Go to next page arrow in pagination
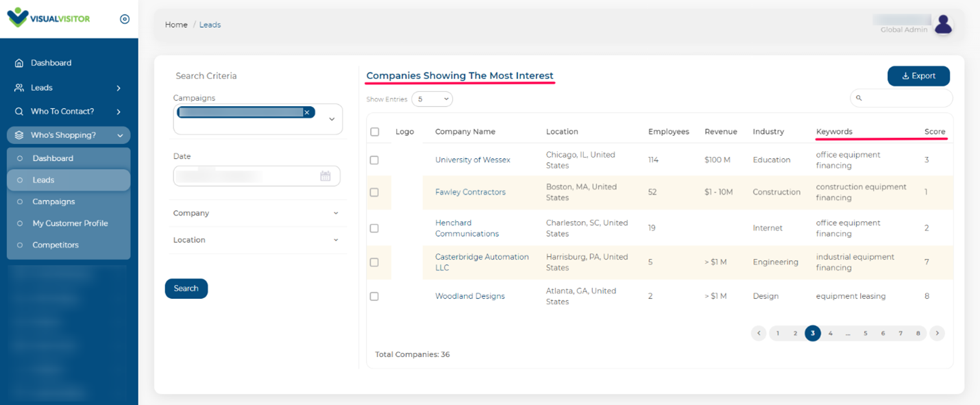Image resolution: width=980 pixels, height=405 pixels. click(x=938, y=333)
